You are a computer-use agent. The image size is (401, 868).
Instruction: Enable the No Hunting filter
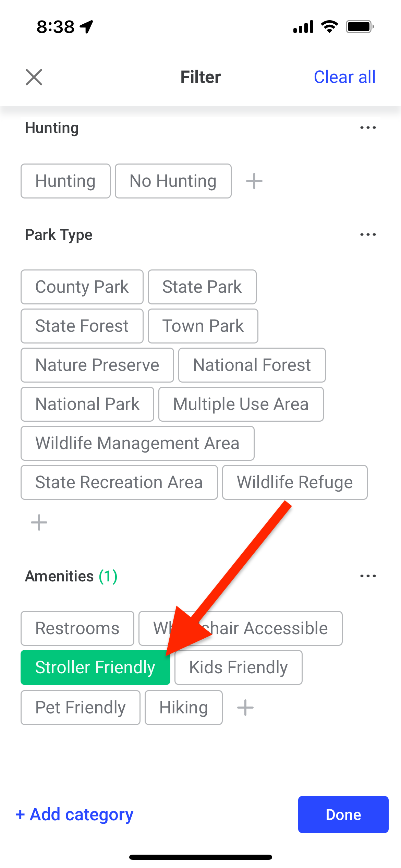tap(173, 181)
